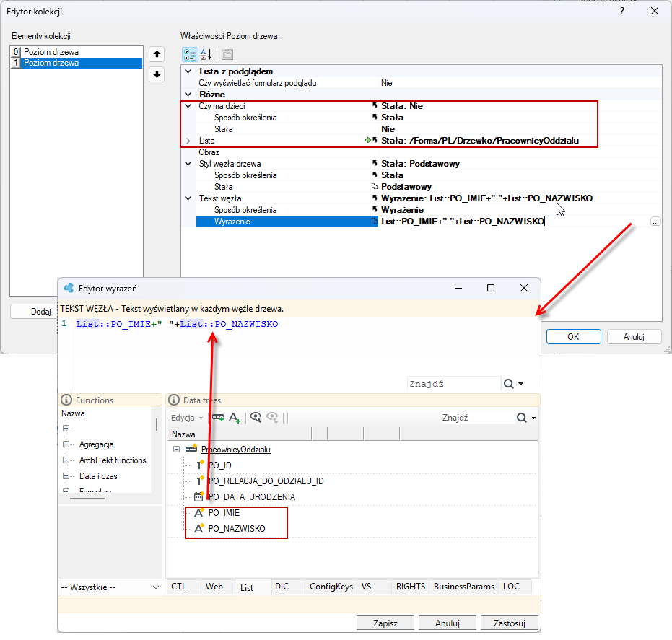
Task: Expand the Lista property
Action: tap(188, 141)
